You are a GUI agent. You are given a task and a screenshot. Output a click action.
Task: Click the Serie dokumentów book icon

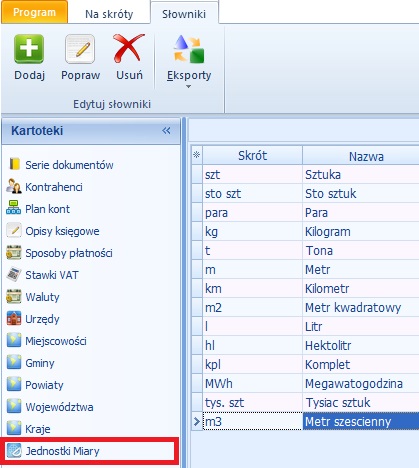click(x=14, y=164)
